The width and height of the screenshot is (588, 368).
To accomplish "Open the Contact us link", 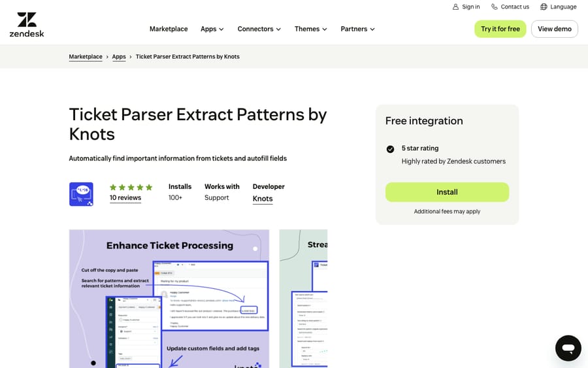I will (510, 7).
